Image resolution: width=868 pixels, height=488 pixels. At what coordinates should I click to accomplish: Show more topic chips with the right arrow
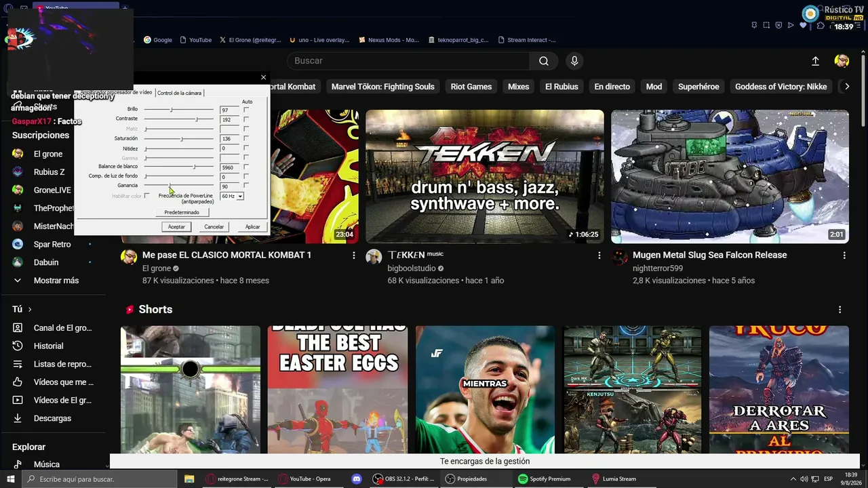(846, 87)
